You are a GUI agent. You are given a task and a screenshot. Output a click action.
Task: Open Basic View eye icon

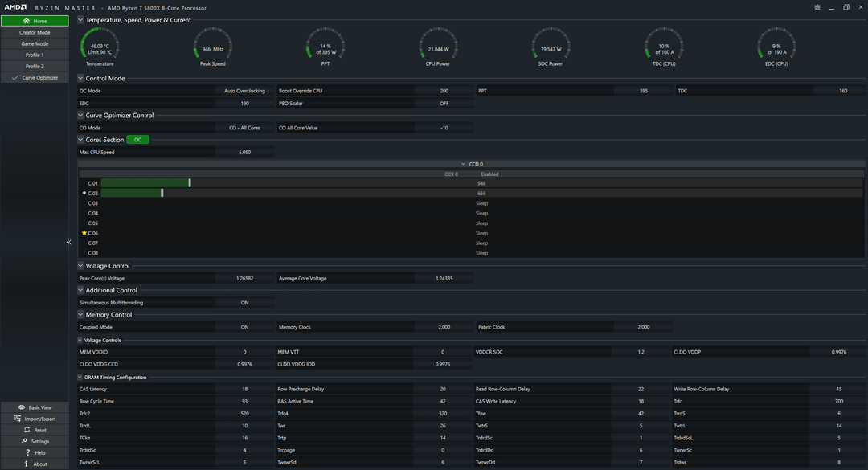point(21,407)
